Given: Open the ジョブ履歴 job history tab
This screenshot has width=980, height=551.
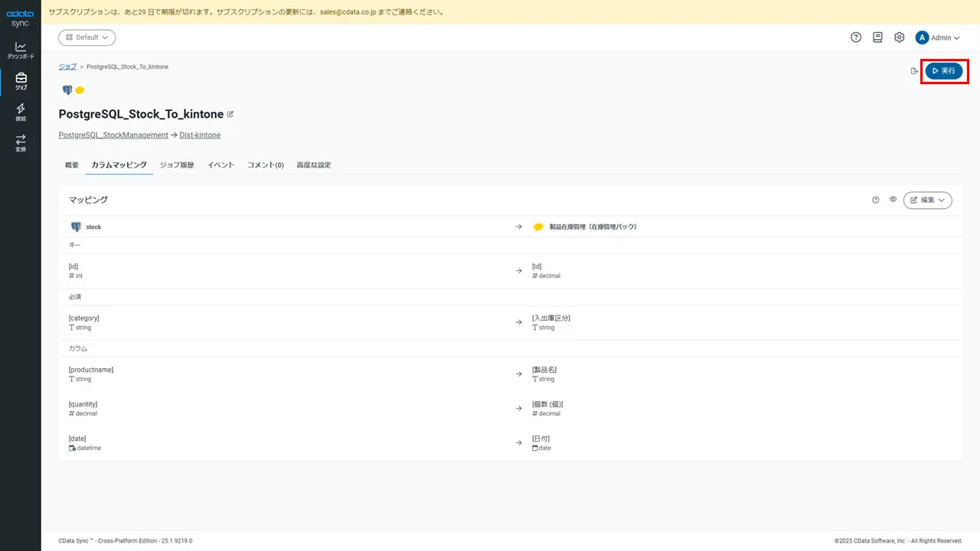Looking at the screenshot, I should 177,165.
